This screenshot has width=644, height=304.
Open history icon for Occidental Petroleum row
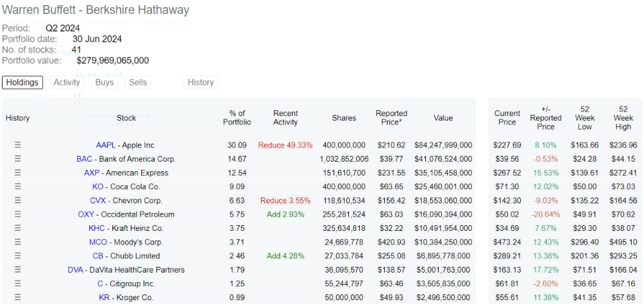[18, 214]
